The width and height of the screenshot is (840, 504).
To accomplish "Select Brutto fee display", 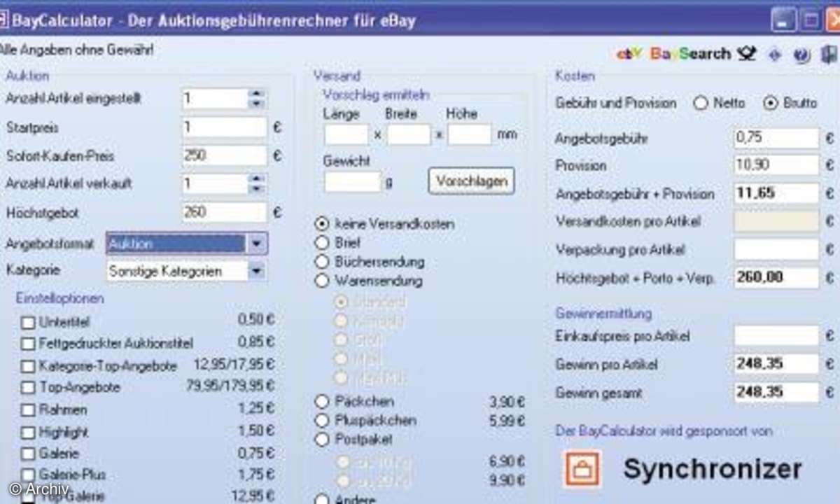I will pos(771,103).
